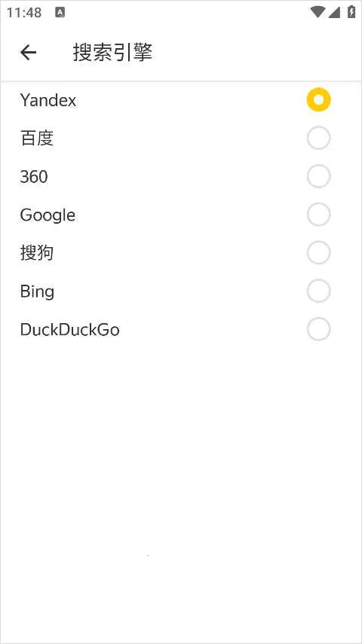Image resolution: width=362 pixels, height=644 pixels.
Task: Select the 百度 radio button
Action: pyautogui.click(x=318, y=138)
